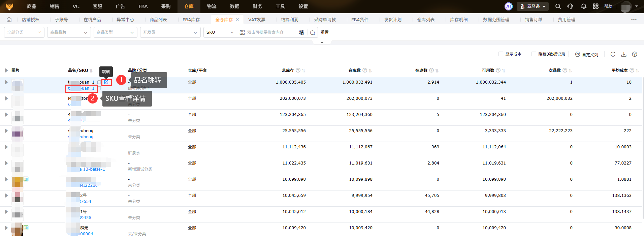
Task: Open the AI assistant icon
Action: tap(508, 6)
